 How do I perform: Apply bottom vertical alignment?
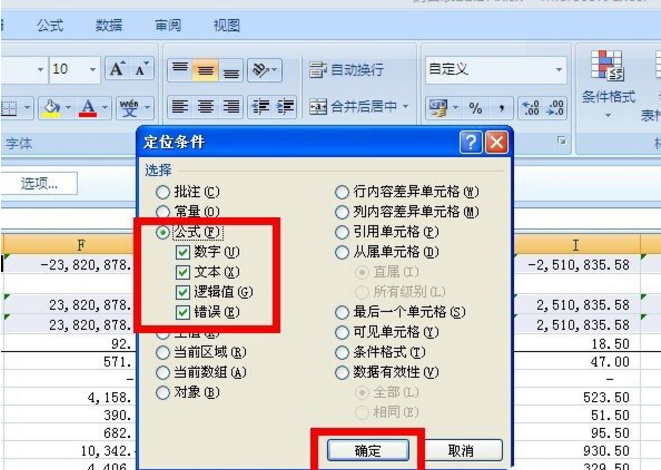click(x=231, y=70)
